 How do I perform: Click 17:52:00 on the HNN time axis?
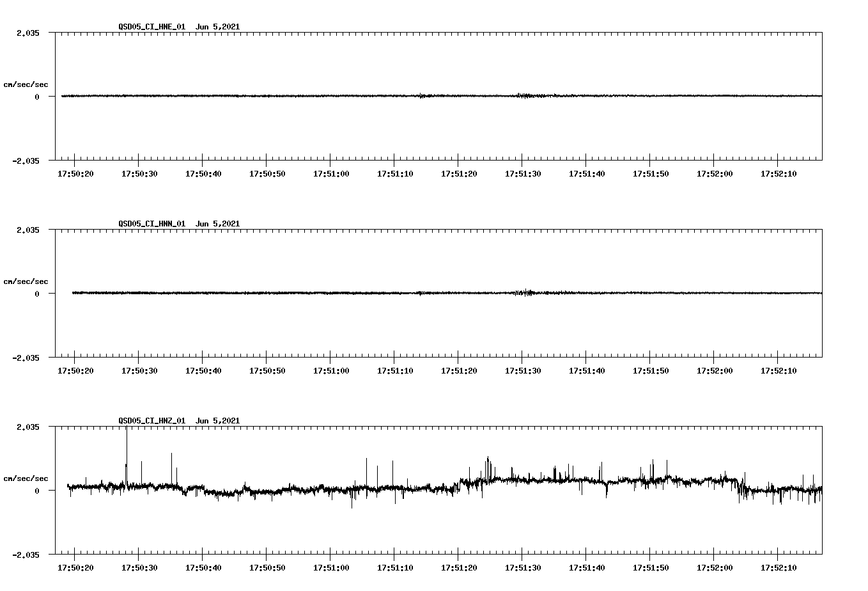pyautogui.click(x=715, y=371)
